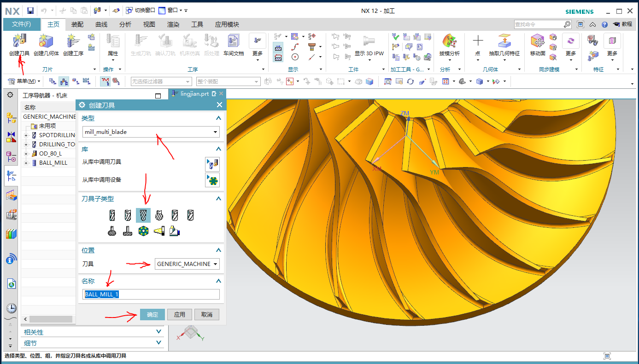Click the BALL_MILL_1 name input field
The height and width of the screenshot is (364, 639).
(x=151, y=295)
